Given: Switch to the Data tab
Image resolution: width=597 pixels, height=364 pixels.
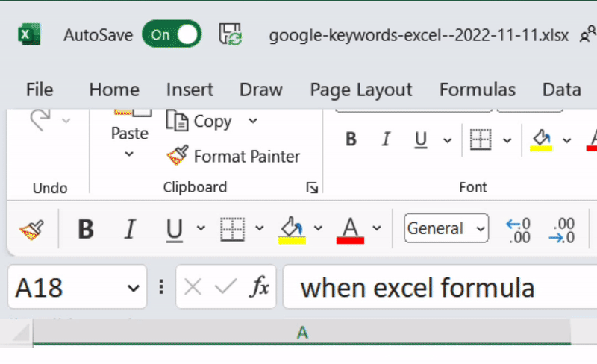Looking at the screenshot, I should 562,90.
